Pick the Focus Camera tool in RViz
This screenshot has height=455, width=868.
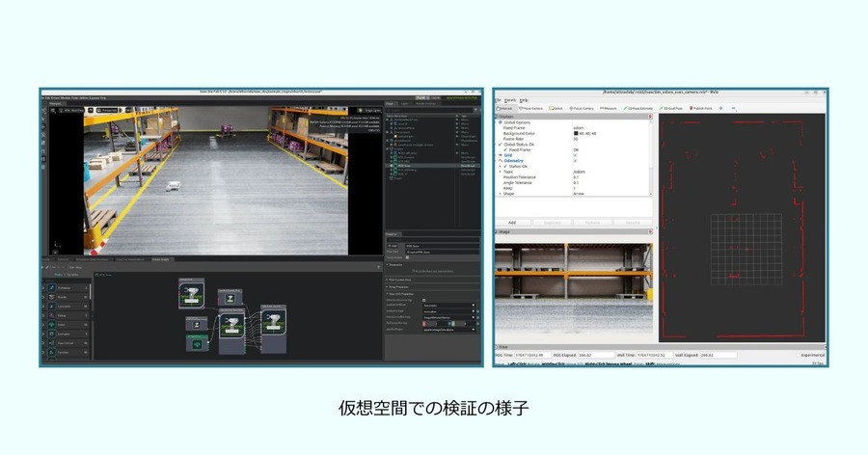point(582,109)
